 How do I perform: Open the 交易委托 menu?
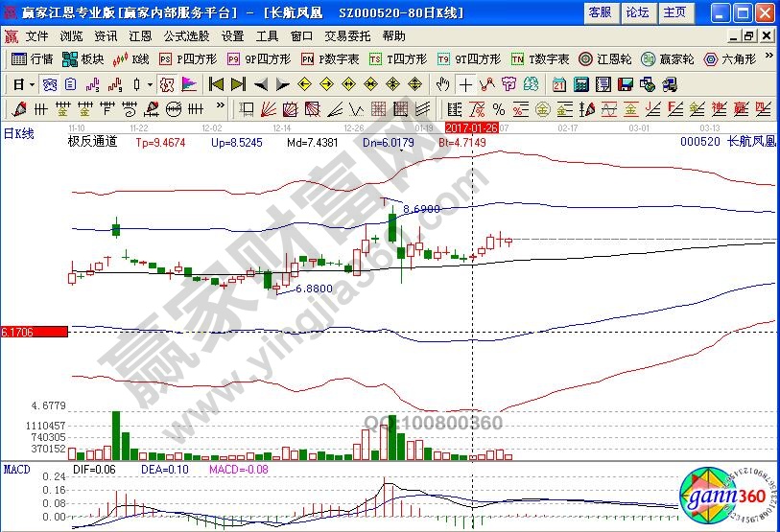[347, 35]
